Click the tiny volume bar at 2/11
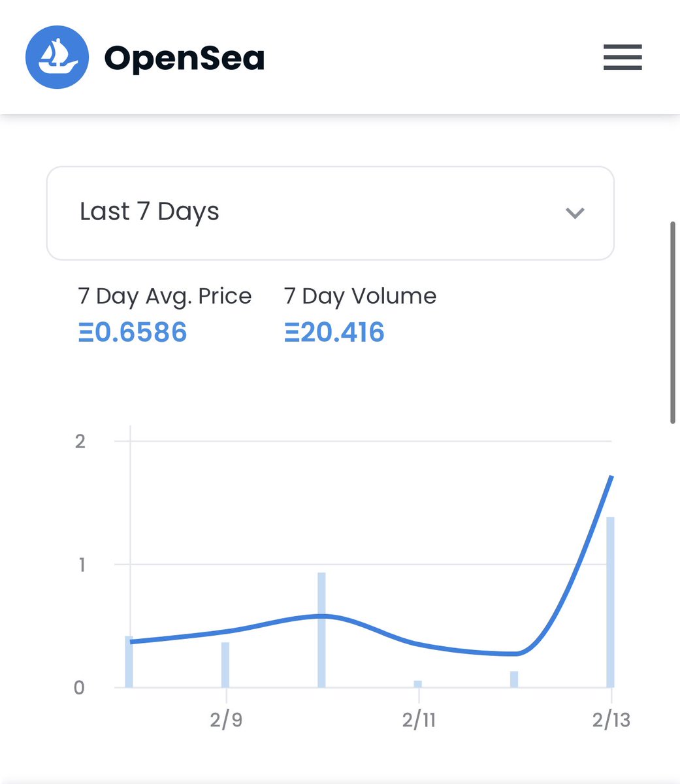 point(418,684)
